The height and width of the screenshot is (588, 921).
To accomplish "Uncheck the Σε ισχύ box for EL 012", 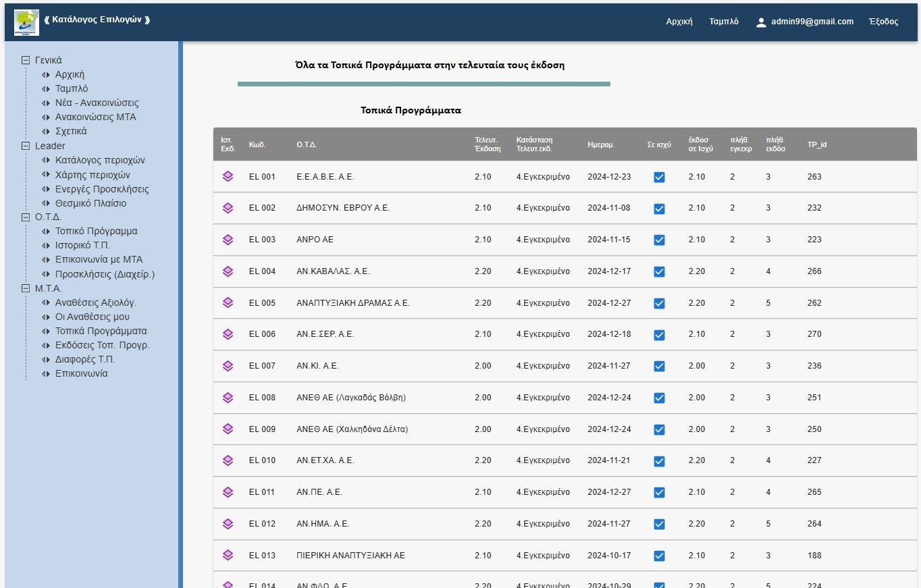I will point(659,524).
